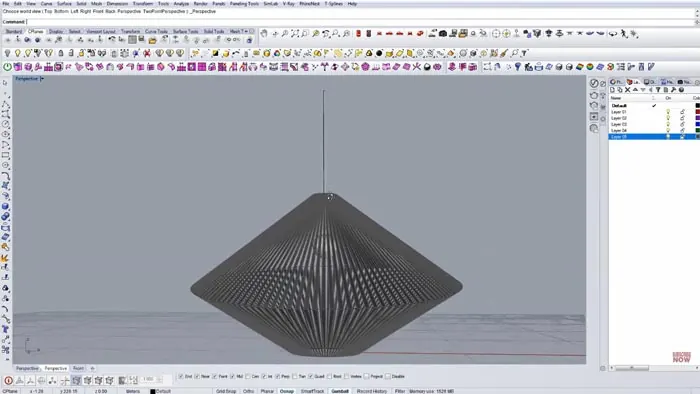Viewport: 700px width, 394px height.
Task: Click Layer 04 green color swatch
Action: pyautogui.click(x=697, y=130)
